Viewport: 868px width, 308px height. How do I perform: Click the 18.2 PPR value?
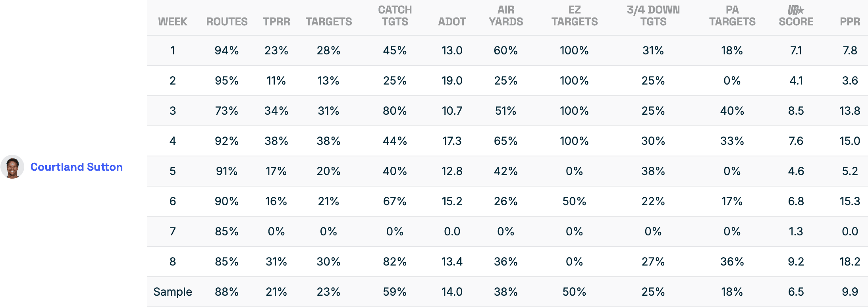click(850, 262)
